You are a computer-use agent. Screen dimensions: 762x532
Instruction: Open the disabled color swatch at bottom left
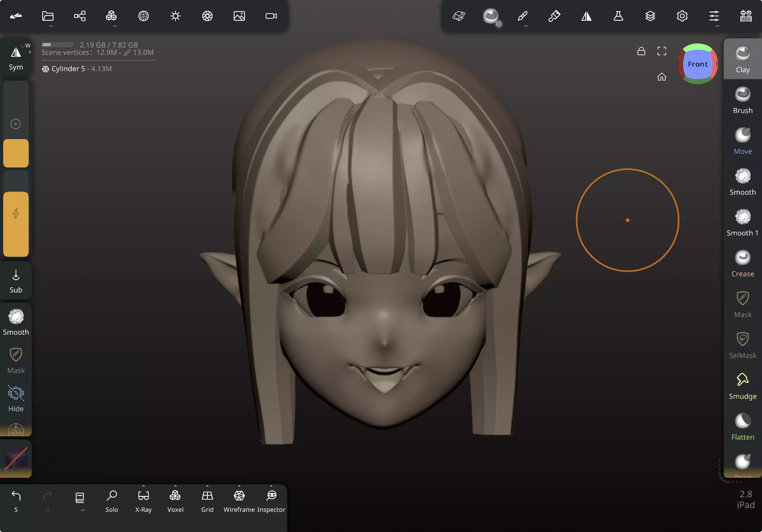pos(16,459)
